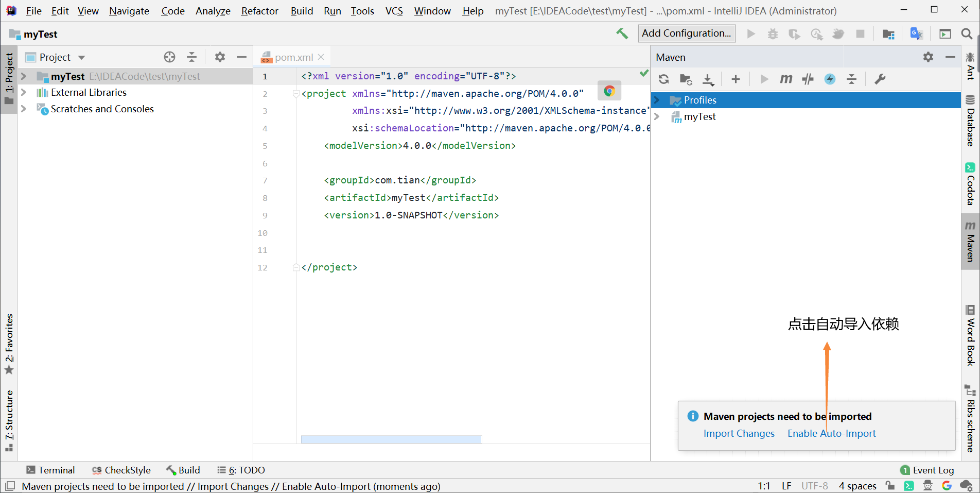Viewport: 980px width, 493px height.
Task: Click Add Configuration... button
Action: pos(687,33)
